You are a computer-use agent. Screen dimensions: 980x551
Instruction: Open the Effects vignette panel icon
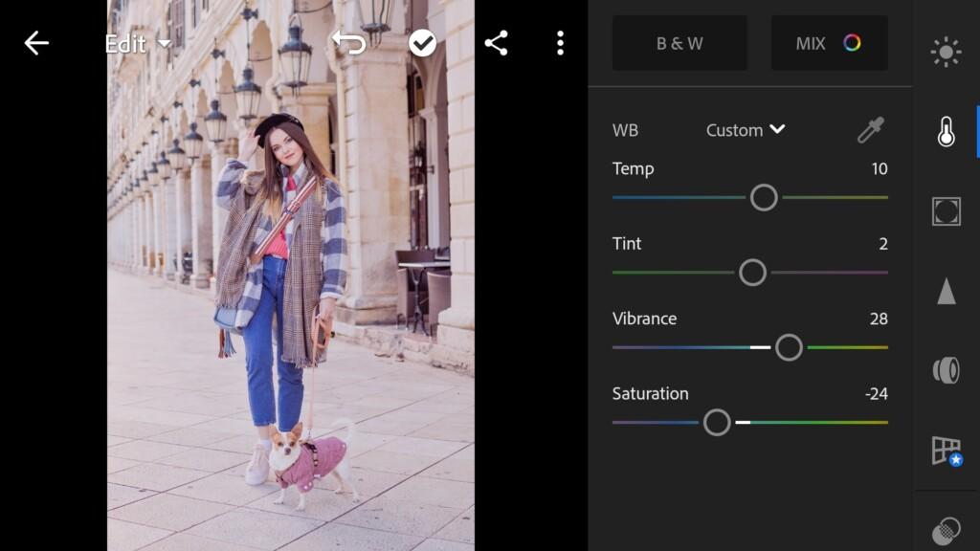pos(947,211)
